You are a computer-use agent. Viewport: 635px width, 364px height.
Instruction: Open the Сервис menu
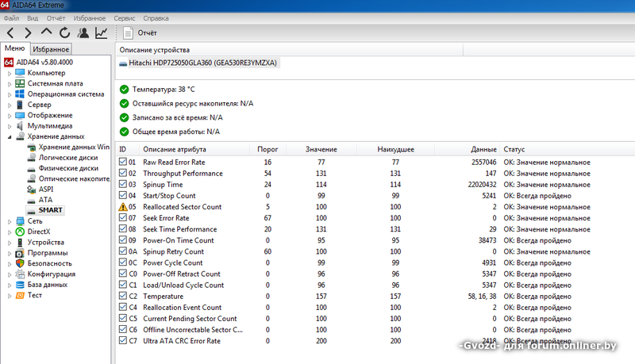click(x=124, y=17)
